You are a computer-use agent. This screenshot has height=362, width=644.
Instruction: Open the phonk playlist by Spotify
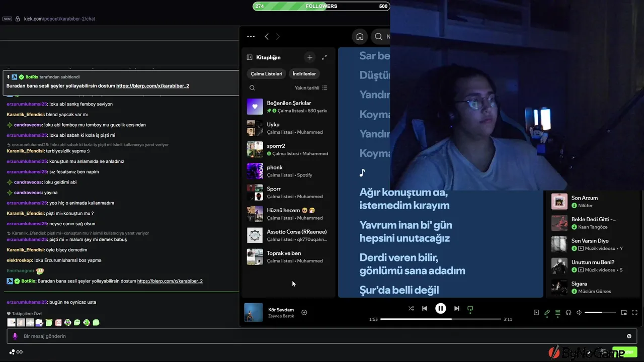tap(288, 171)
